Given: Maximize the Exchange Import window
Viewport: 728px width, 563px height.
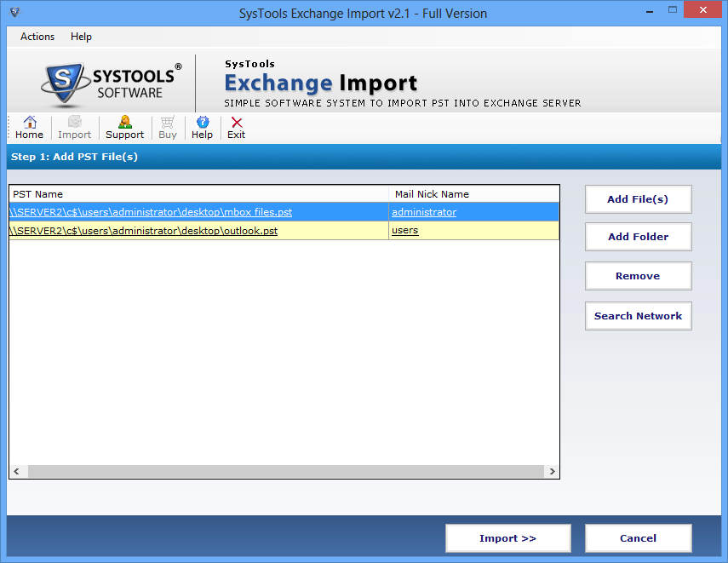Looking at the screenshot, I should 673,9.
